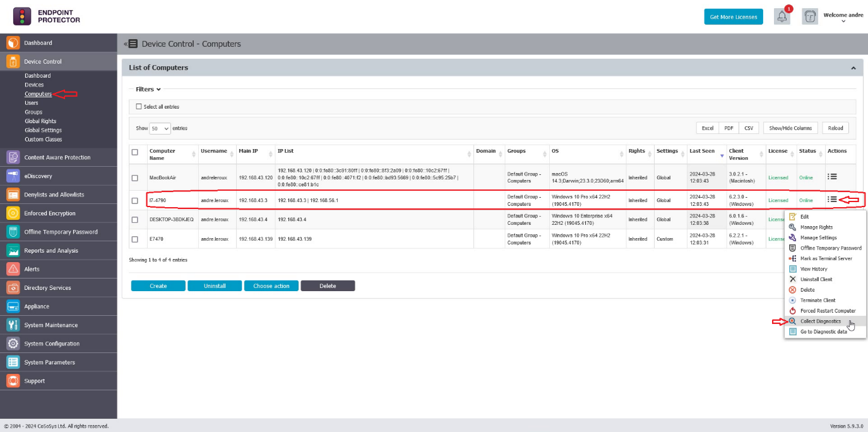This screenshot has width=868, height=432.
Task: Open Content Aware Protection icon
Action: coord(13,157)
